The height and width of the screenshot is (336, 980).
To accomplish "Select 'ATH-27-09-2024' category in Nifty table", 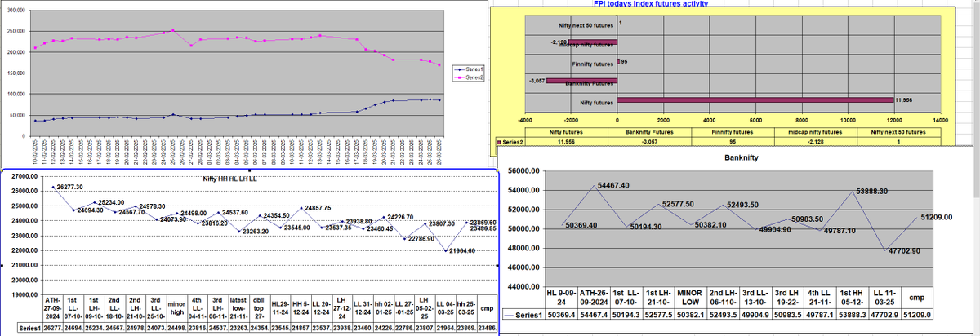I will pyautogui.click(x=51, y=310).
